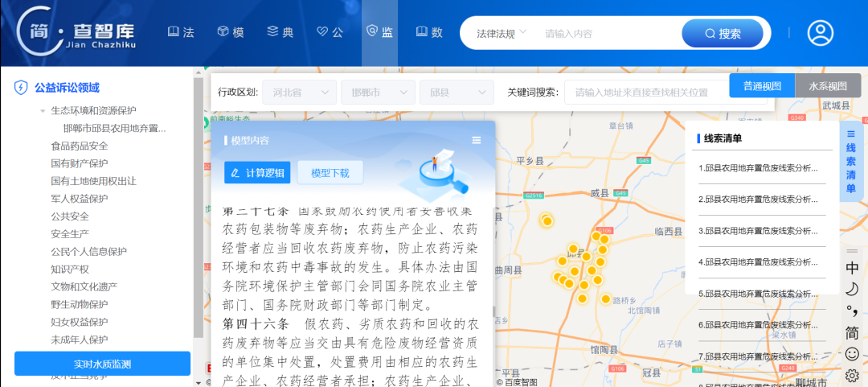Click the 中 language toggle icon

[x=852, y=268]
